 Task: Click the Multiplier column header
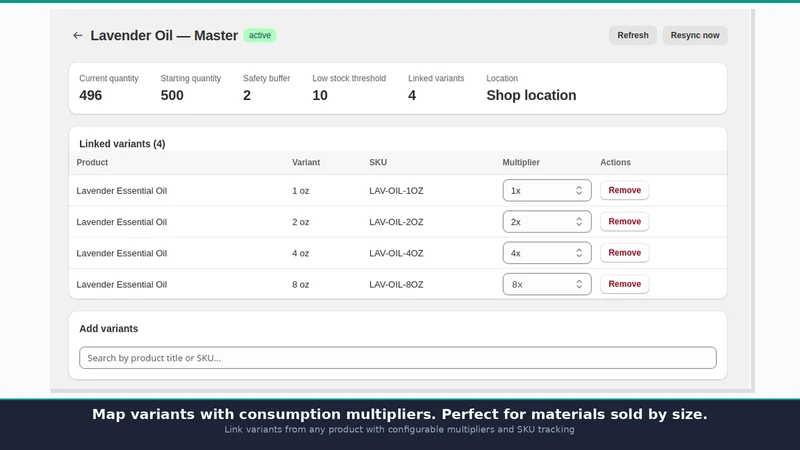(521, 162)
